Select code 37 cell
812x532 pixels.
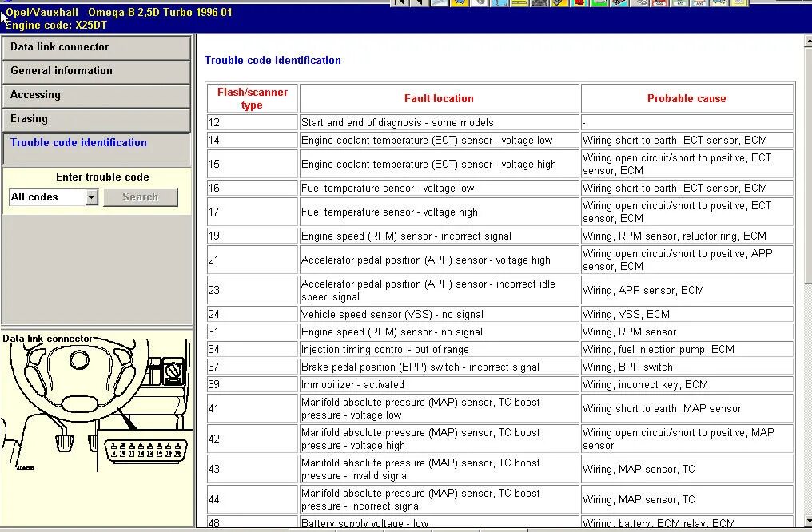pos(253,367)
